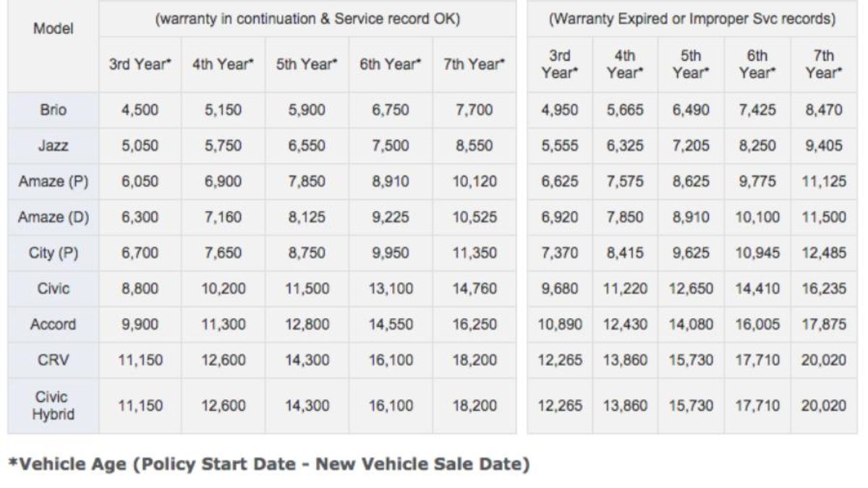Click Jazz's 9,405 price cell

pyautogui.click(x=823, y=146)
